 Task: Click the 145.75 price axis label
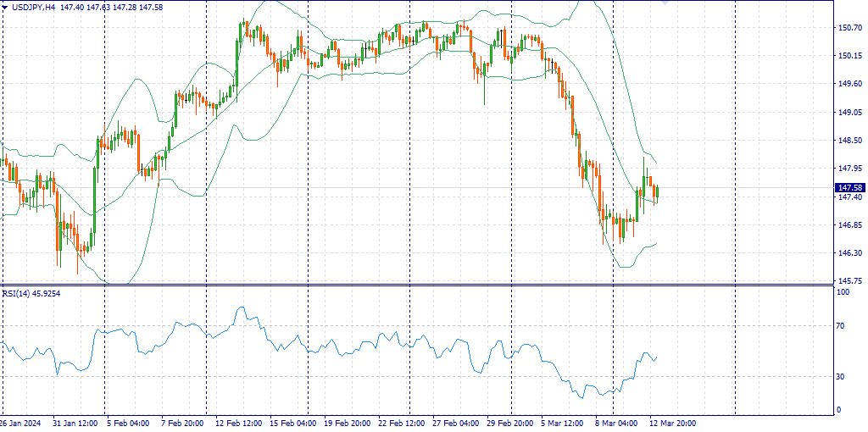(849, 280)
